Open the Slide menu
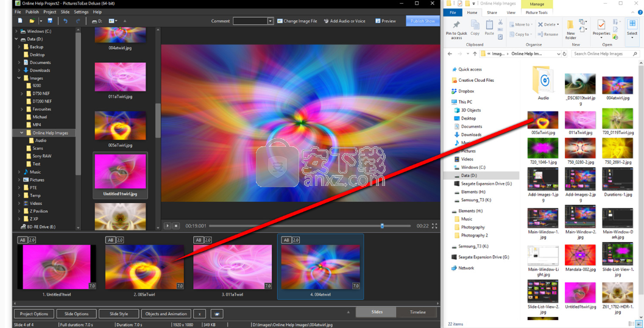Screen dimensions: 644x328 65,12
